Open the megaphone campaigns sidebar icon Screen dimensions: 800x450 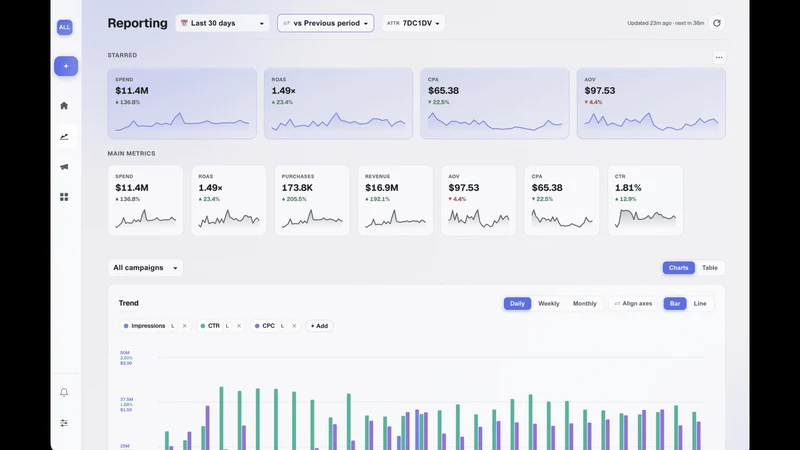click(x=64, y=167)
